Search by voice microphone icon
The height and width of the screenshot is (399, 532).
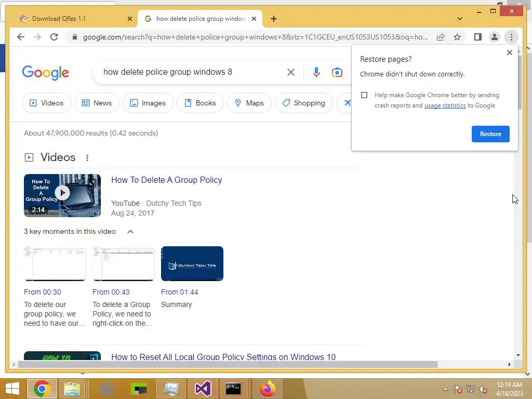(x=316, y=72)
